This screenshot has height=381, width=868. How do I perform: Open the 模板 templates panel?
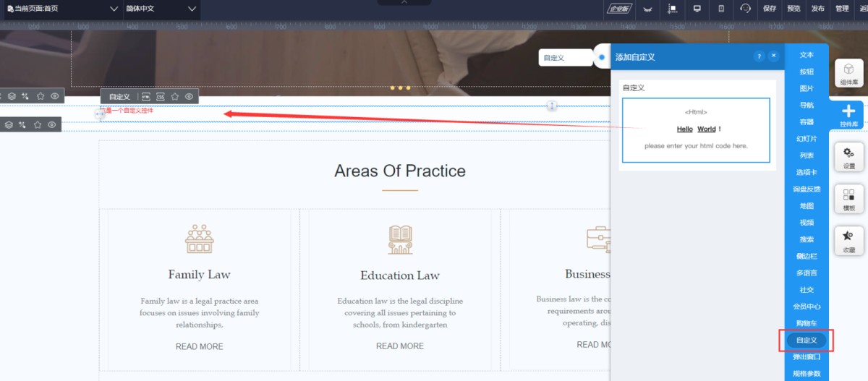(x=849, y=199)
